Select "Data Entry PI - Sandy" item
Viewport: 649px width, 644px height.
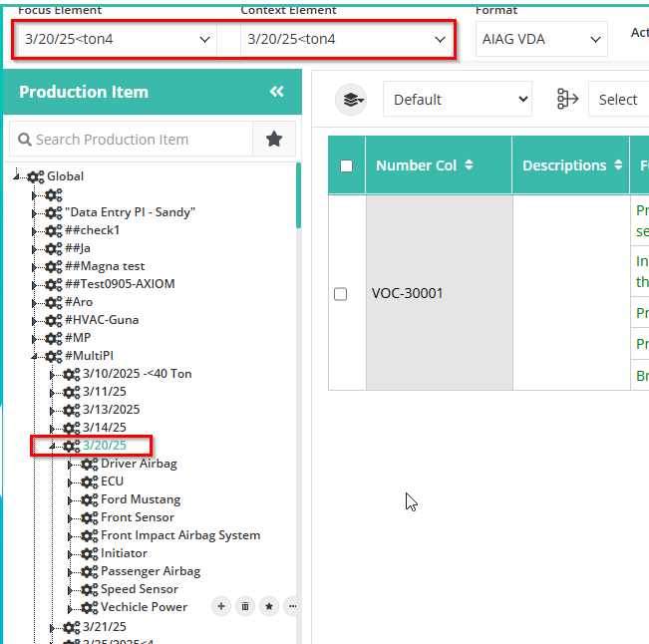[x=130, y=212]
